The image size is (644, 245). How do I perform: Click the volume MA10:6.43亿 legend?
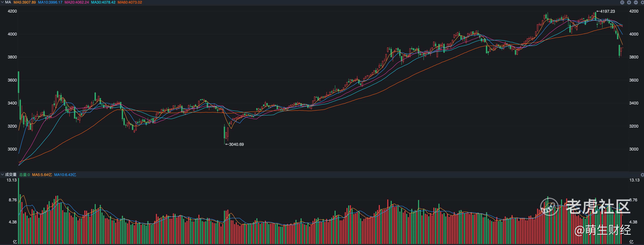(65, 175)
